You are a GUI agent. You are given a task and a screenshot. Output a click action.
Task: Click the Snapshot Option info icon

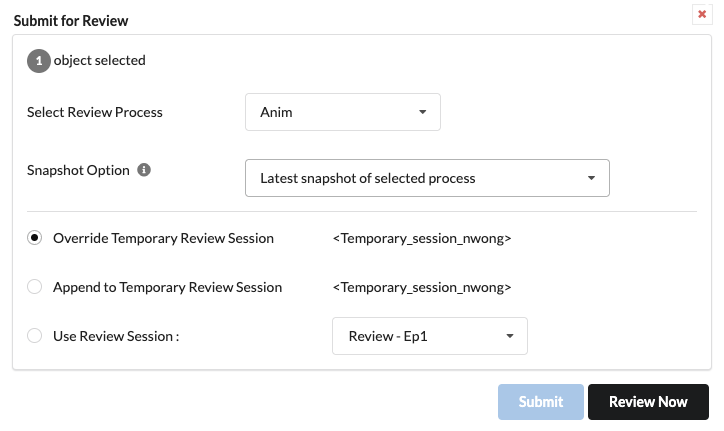pyautogui.click(x=144, y=170)
